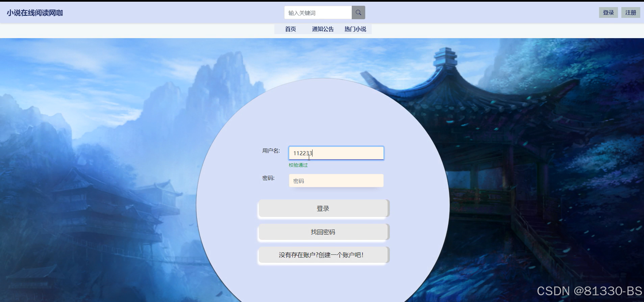This screenshot has width=644, height=302.
Task: Click the 找回密码 button
Action: pos(324,232)
